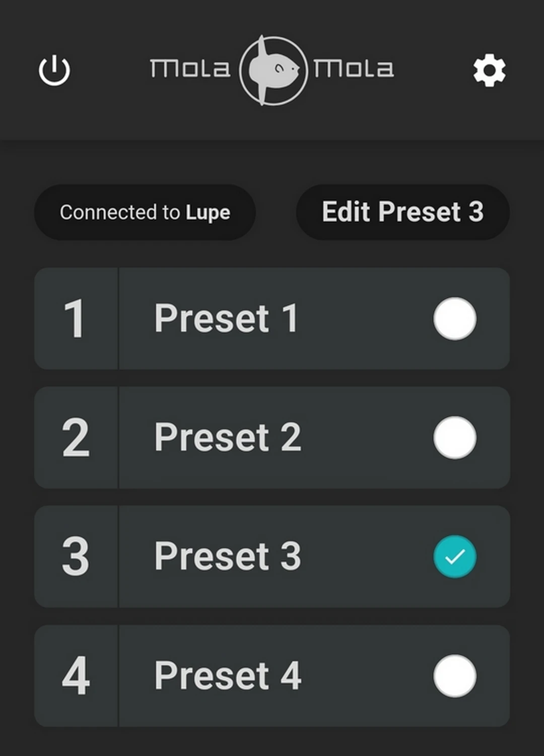Image resolution: width=544 pixels, height=756 pixels.
Task: Choose the Preset 1 label
Action: [x=226, y=319]
